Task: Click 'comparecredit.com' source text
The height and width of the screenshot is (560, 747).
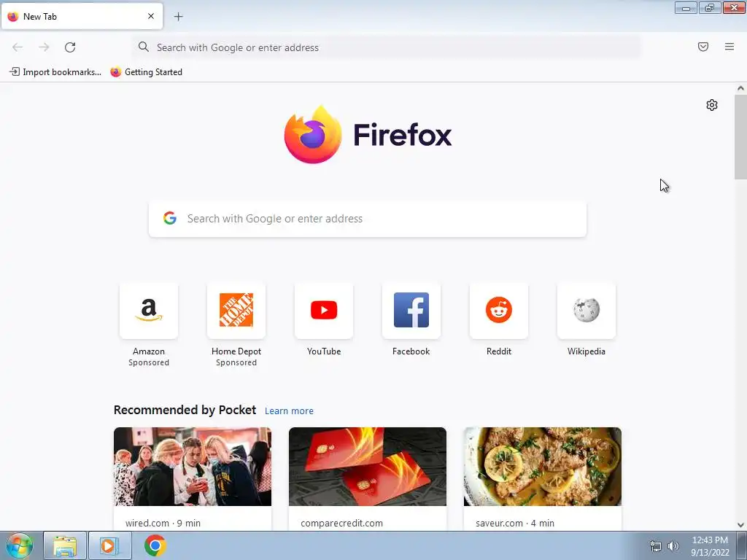Action: [341, 523]
